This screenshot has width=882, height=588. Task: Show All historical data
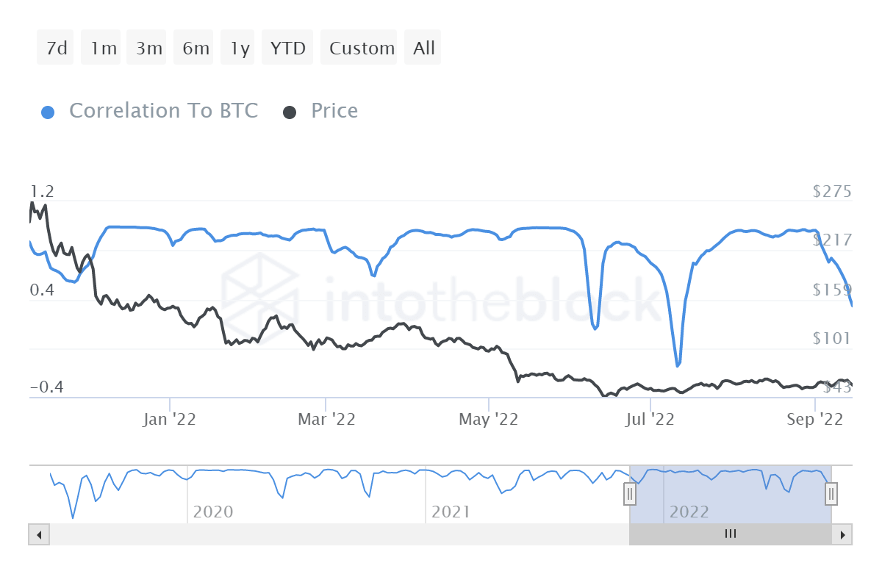point(424,49)
